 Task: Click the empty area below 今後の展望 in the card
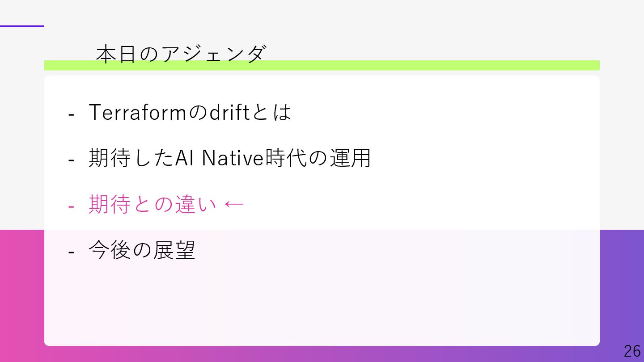tap(322, 304)
